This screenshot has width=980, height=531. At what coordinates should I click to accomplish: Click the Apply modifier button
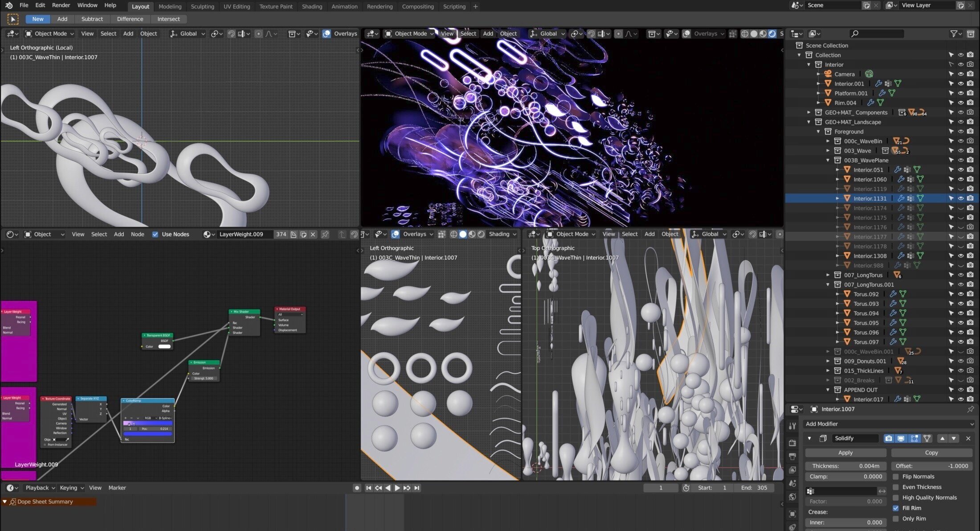click(x=845, y=453)
